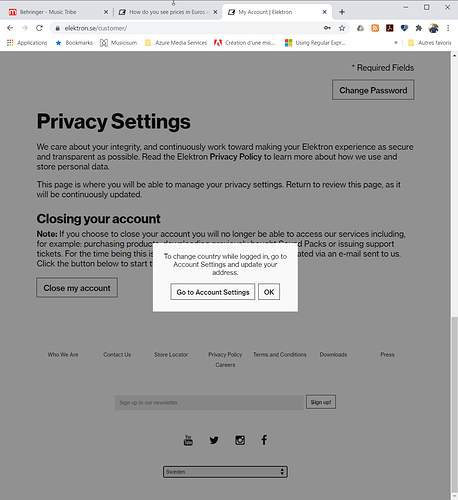Click the Change Password button
458x500 pixels.
coord(373,90)
